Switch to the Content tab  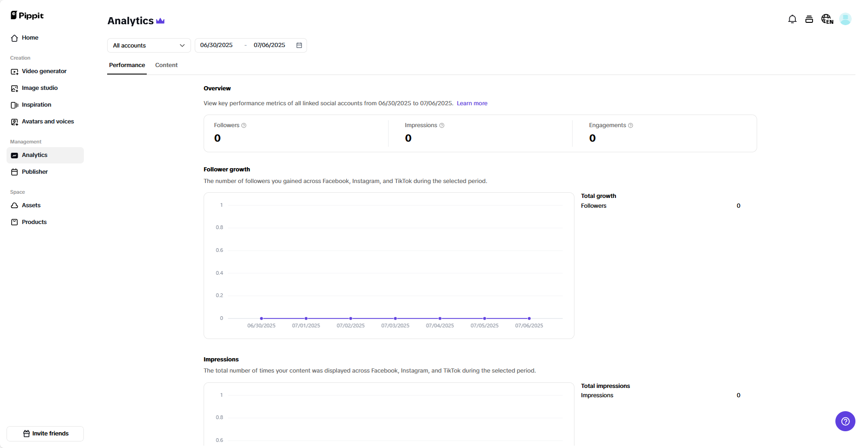(x=166, y=65)
